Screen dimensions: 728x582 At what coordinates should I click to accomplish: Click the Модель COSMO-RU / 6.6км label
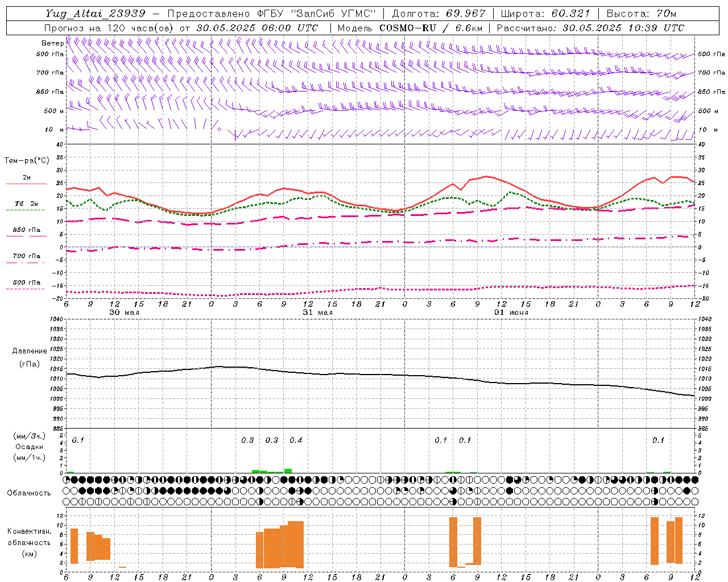pos(409,28)
